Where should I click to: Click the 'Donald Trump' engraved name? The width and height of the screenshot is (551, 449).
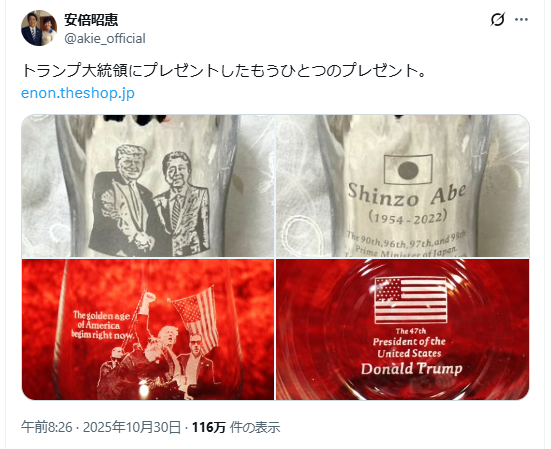[411, 369]
